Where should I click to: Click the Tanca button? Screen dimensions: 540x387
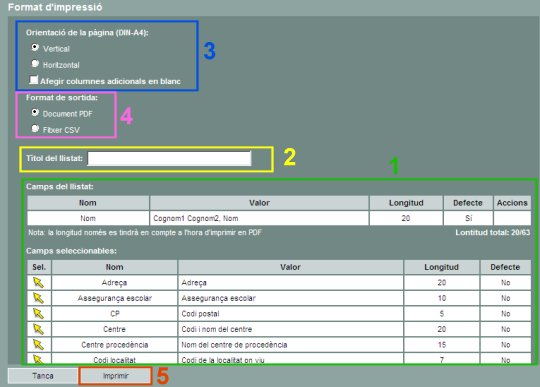[x=43, y=376]
